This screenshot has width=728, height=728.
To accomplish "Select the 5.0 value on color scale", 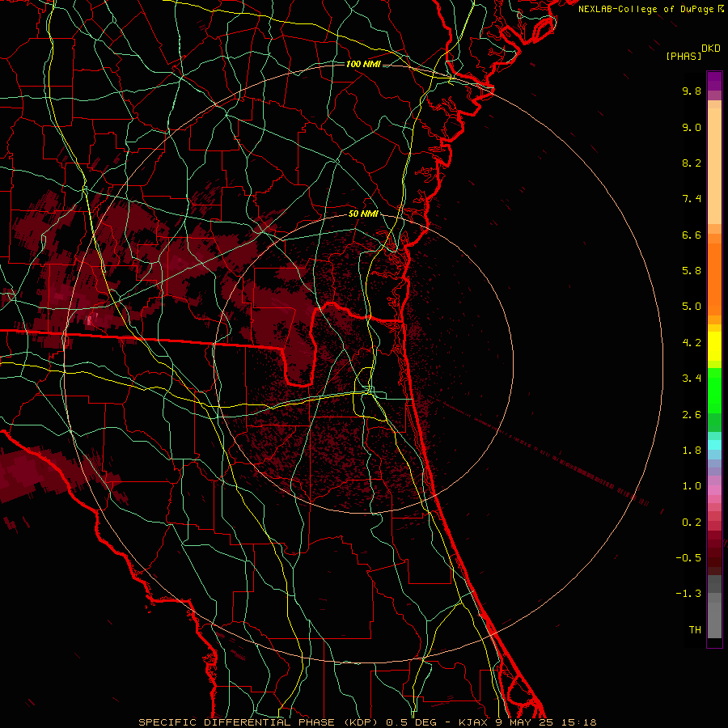I will coord(692,307).
